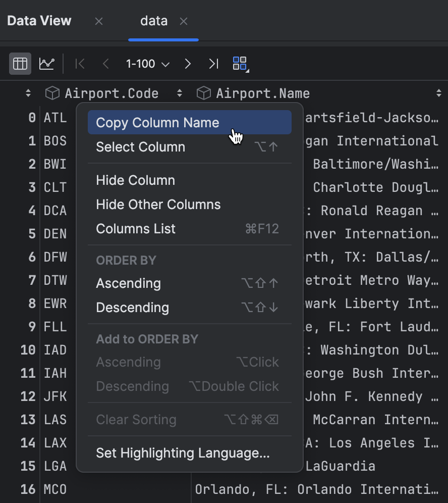This screenshot has height=503, width=448.
Task: Go to previous page of rows
Action: click(x=105, y=64)
